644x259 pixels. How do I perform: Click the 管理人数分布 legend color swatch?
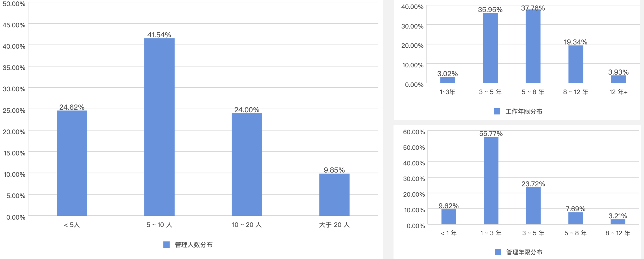[166, 244]
